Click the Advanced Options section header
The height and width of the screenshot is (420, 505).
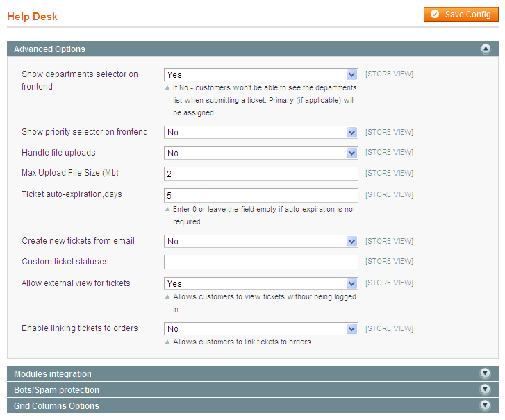click(x=253, y=49)
